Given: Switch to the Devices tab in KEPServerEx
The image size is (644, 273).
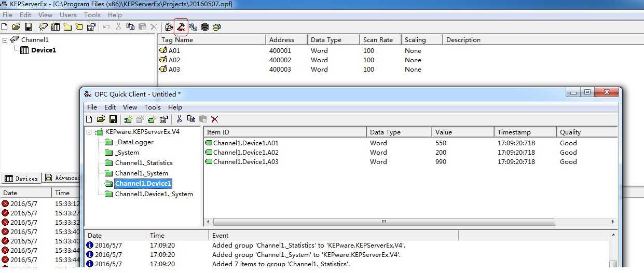Looking at the screenshot, I should point(21,178).
